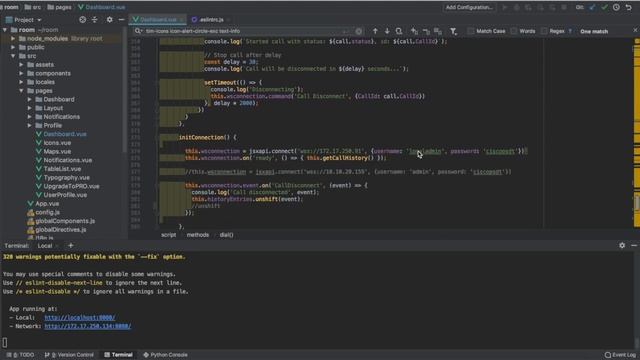Collapse the room root folder
The width and height of the screenshot is (640, 360).
coord(5,30)
